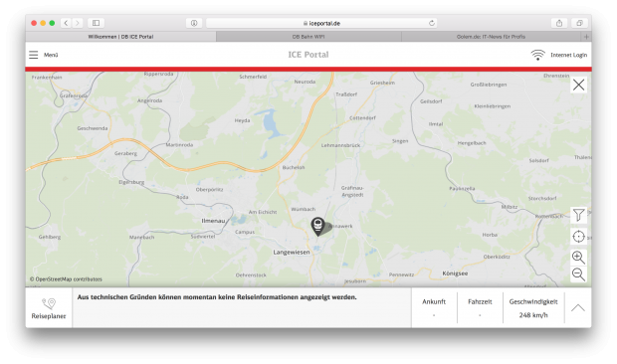Click the Bücheloh map label

click(294, 167)
